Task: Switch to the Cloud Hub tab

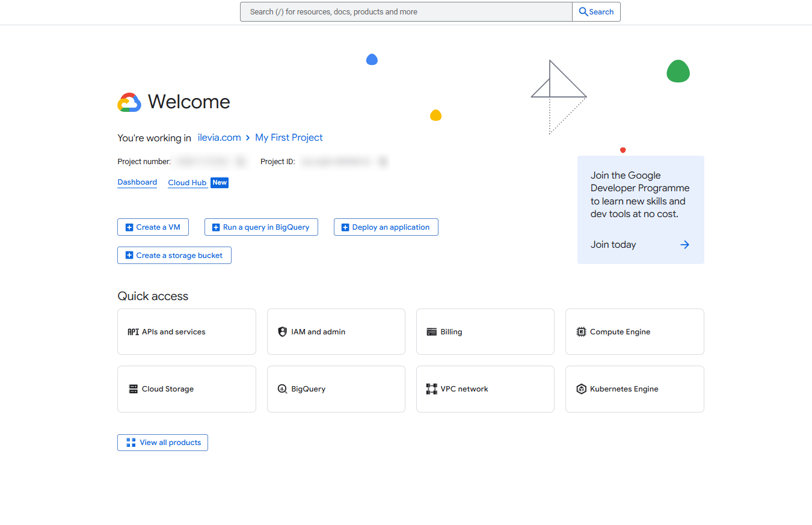Action: (x=187, y=182)
